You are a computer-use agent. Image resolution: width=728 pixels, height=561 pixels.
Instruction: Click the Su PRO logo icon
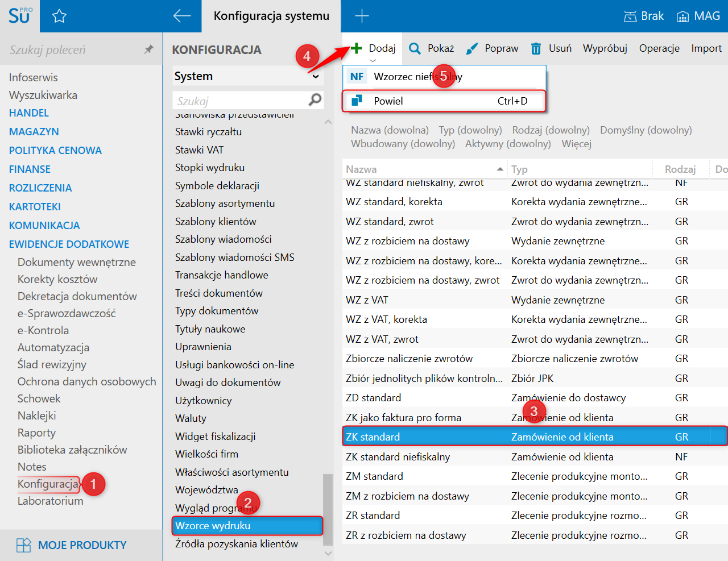(20, 15)
